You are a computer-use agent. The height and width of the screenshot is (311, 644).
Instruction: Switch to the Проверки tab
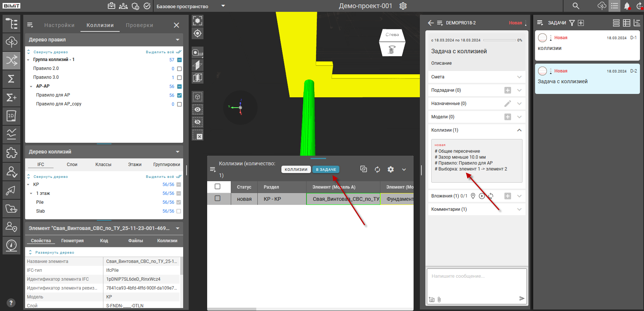[139, 25]
